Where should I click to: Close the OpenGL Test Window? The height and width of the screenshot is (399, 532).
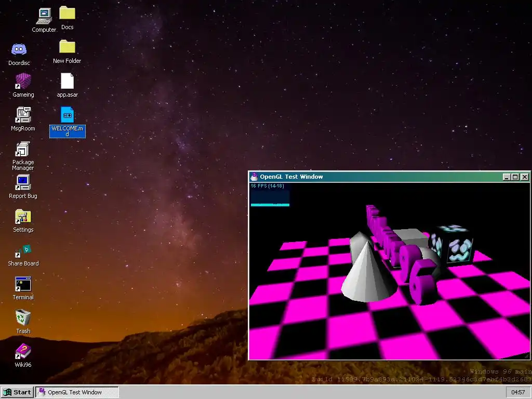coord(525,177)
